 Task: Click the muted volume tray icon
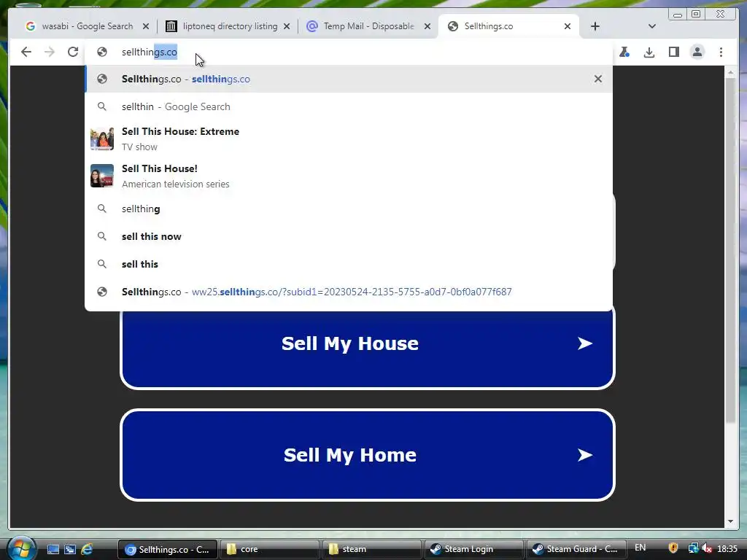[707, 548]
